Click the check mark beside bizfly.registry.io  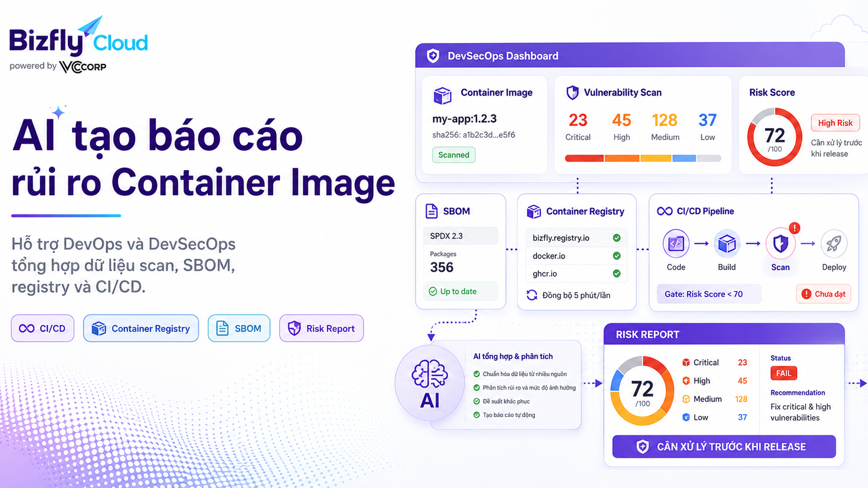tap(617, 238)
